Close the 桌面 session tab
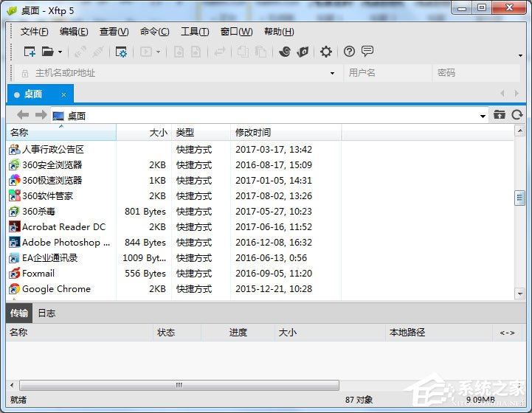 click(x=64, y=94)
